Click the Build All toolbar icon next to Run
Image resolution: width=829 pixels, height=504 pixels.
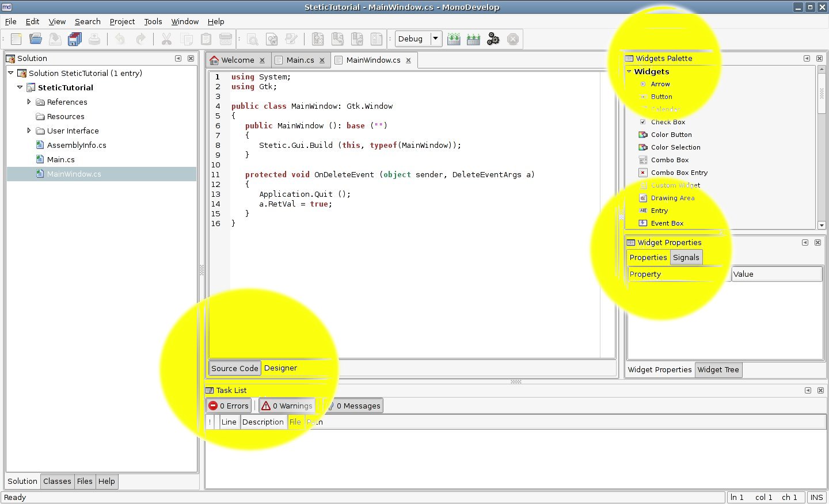coord(473,39)
